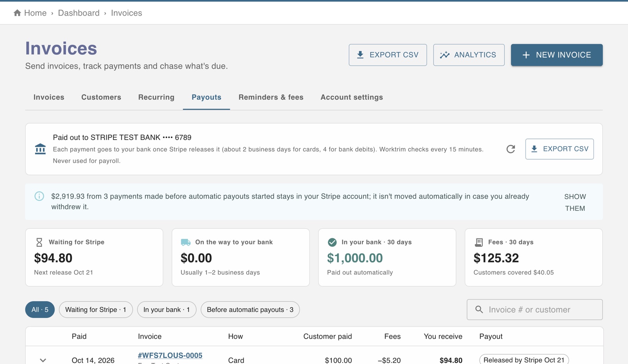
Task: Click the download icon in header Export CSV
Action: (x=360, y=55)
